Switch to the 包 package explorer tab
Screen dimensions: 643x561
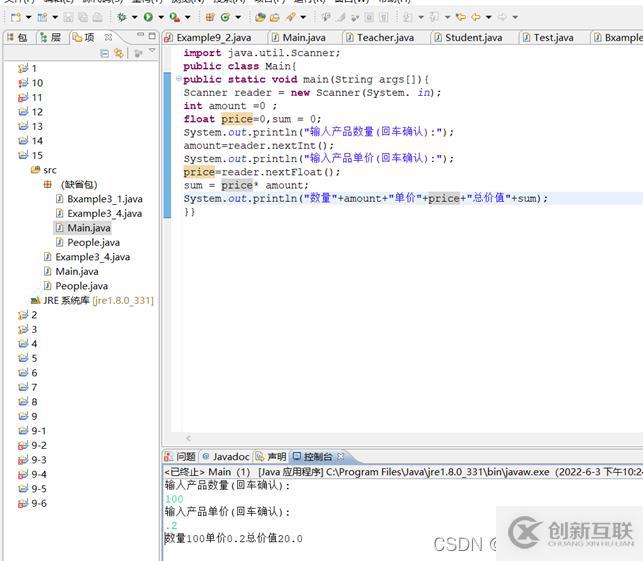coord(17,38)
